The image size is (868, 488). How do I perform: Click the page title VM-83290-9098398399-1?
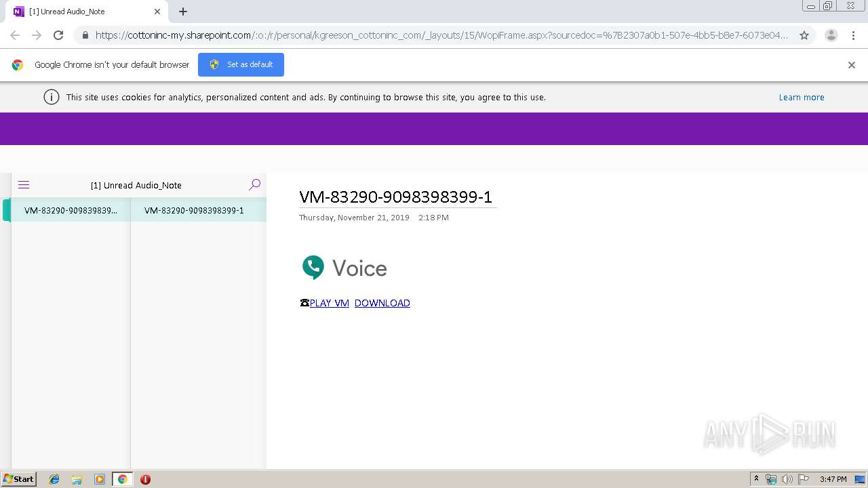click(x=395, y=197)
